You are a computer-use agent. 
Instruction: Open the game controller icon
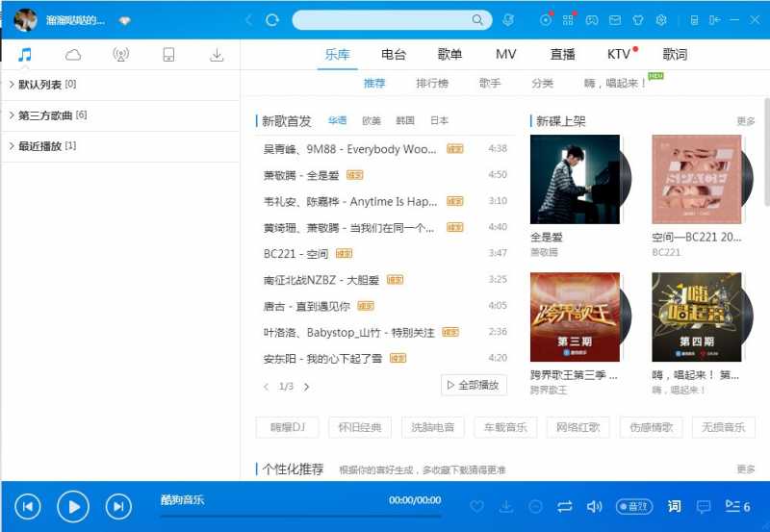tap(592, 20)
